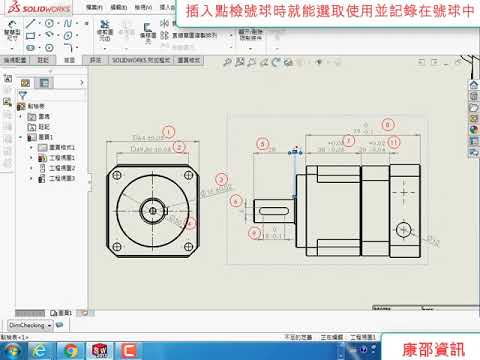Open the File Explorer task pane

(474, 108)
